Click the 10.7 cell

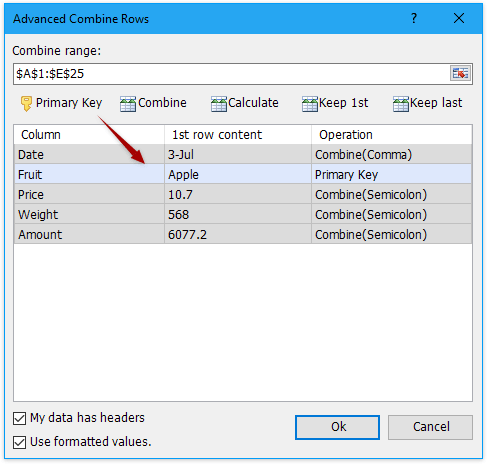[238, 194]
